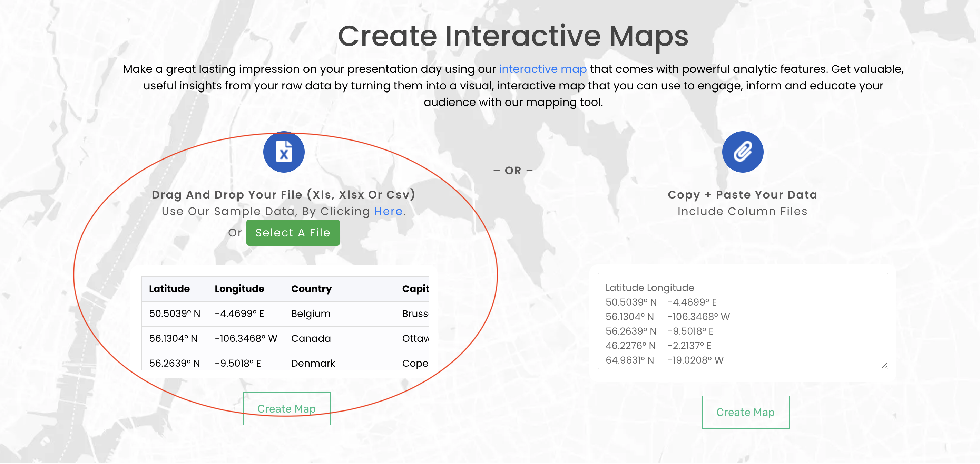Click the 'Create Interactive Maps' heading
Viewport: 980px width, 464px height.
click(513, 36)
